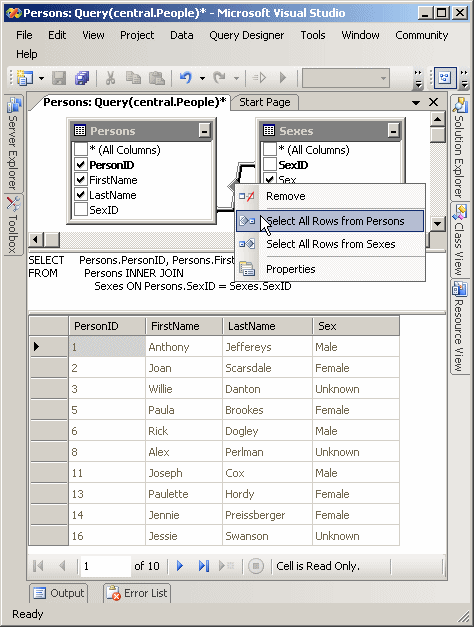Viewport: 474px width, 627px height.
Task: Go to first record navigation icon
Action: 38,566
